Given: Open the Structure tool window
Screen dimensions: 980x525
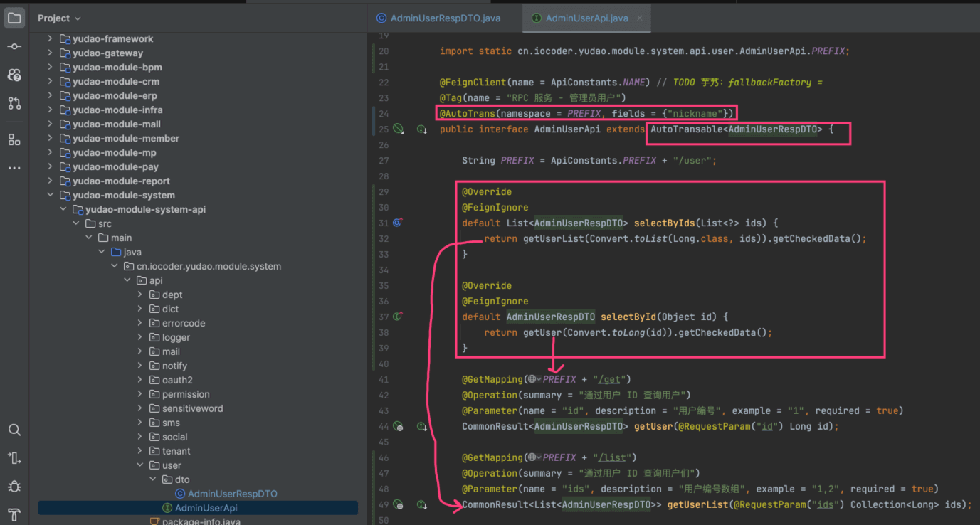Looking at the screenshot, I should pos(14,139).
